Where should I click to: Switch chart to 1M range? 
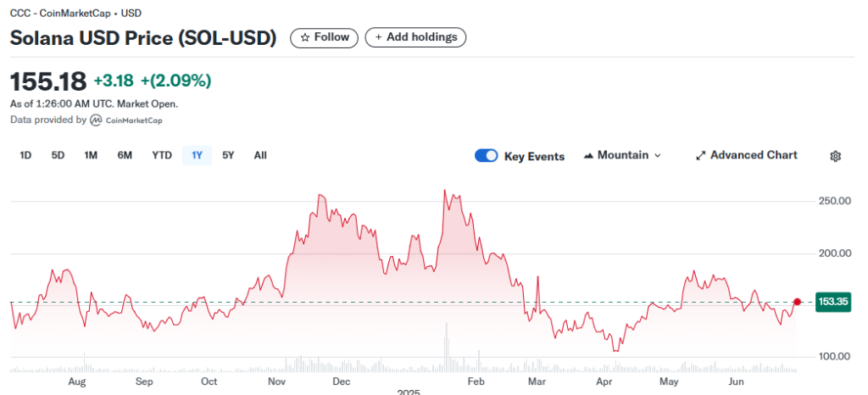click(91, 155)
